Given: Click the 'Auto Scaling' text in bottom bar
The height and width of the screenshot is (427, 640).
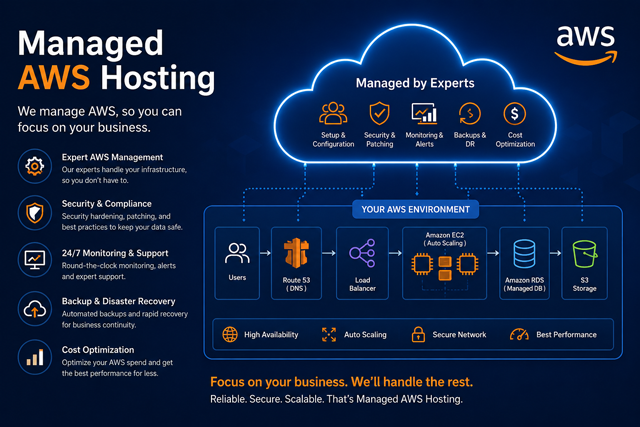Looking at the screenshot, I should [x=365, y=335].
